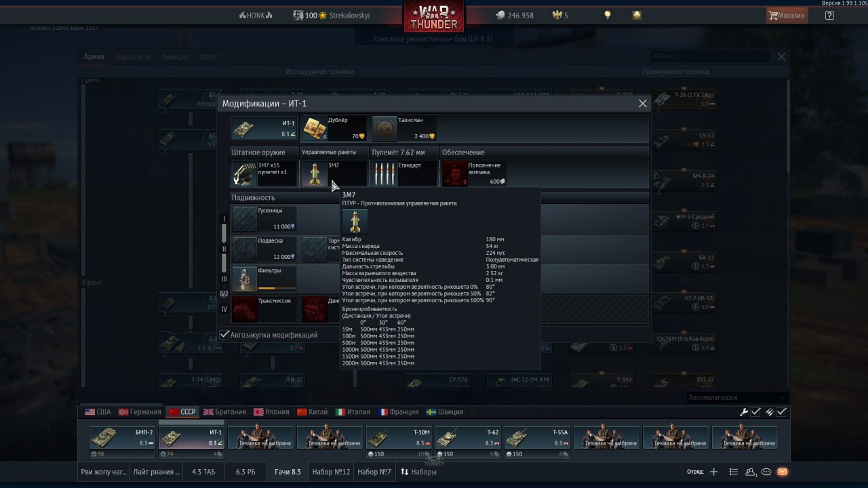Open the Магазин shop
Image resolution: width=868 pixels, height=488 pixels.
787,15
